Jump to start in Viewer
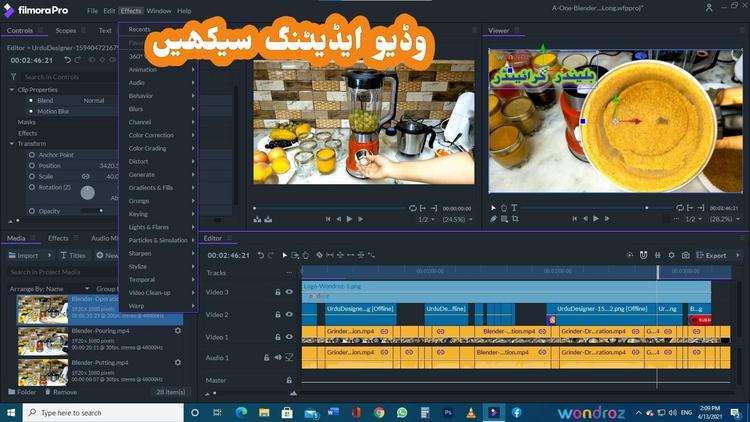The width and height of the screenshot is (750, 422). [574, 219]
